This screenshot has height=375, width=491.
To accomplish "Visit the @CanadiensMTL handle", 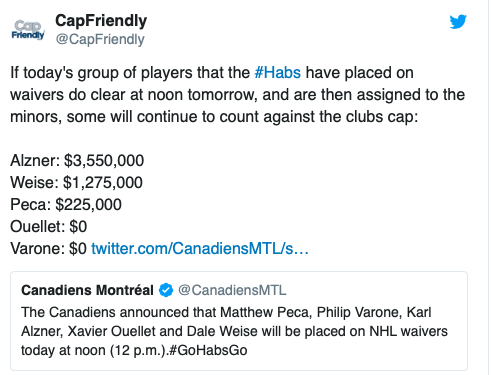I will [x=232, y=290].
